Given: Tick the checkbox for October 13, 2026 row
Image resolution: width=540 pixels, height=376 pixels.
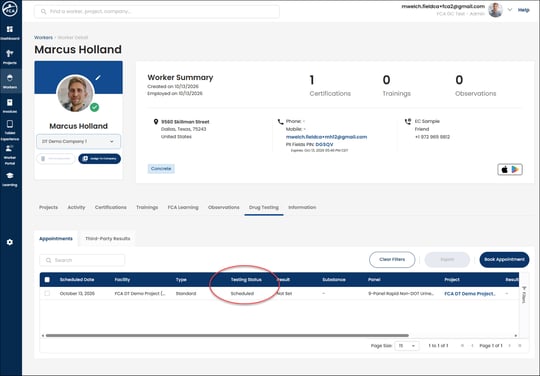Looking at the screenshot, I should coord(47,293).
